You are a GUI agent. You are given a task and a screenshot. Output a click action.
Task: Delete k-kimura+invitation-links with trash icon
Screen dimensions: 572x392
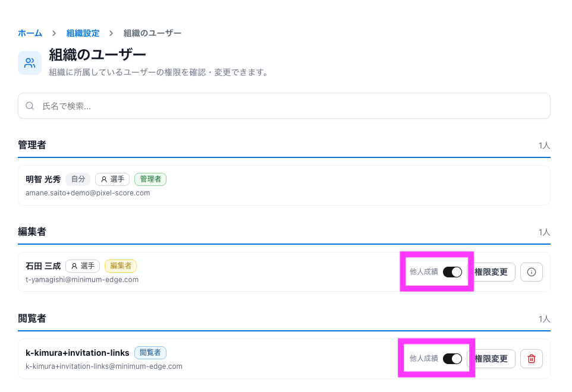coord(532,359)
